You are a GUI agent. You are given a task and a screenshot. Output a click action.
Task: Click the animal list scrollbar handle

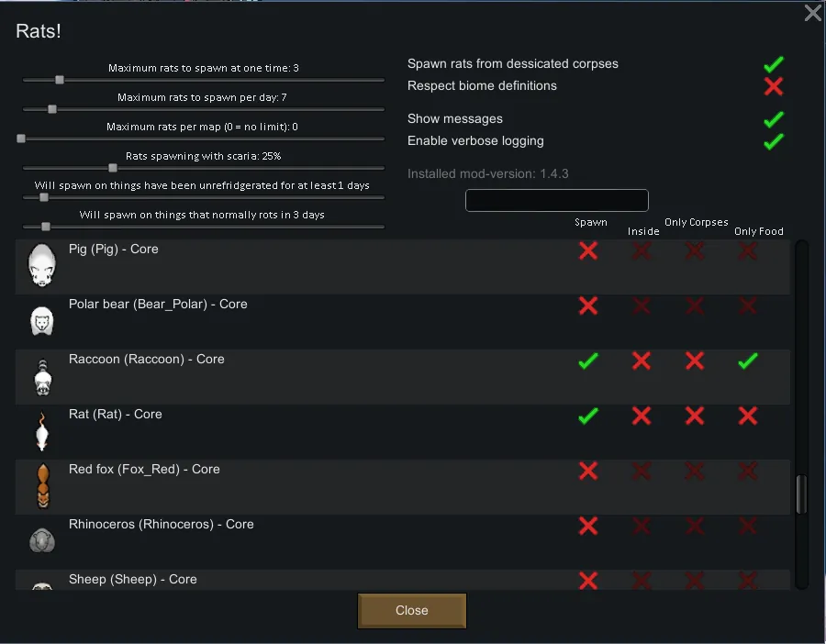point(800,494)
